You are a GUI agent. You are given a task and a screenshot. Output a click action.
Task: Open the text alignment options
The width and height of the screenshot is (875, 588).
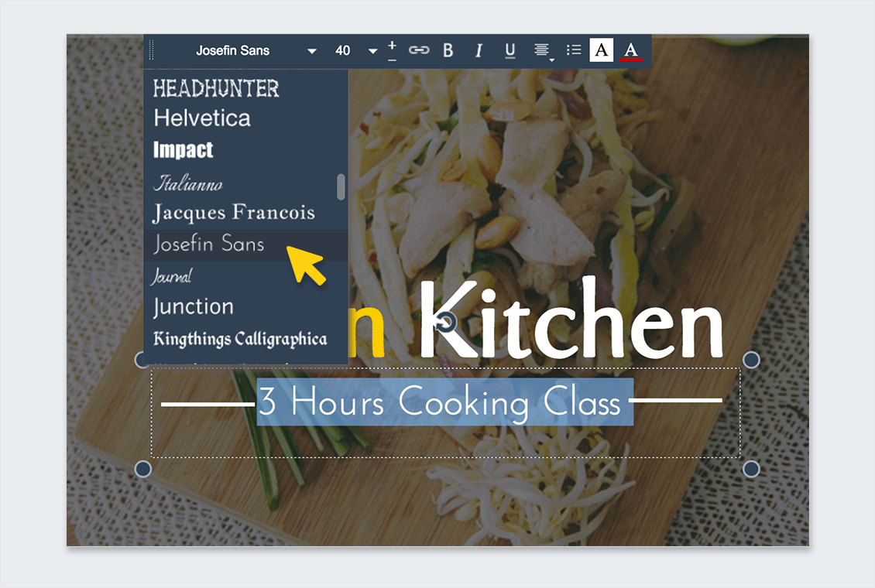point(542,50)
